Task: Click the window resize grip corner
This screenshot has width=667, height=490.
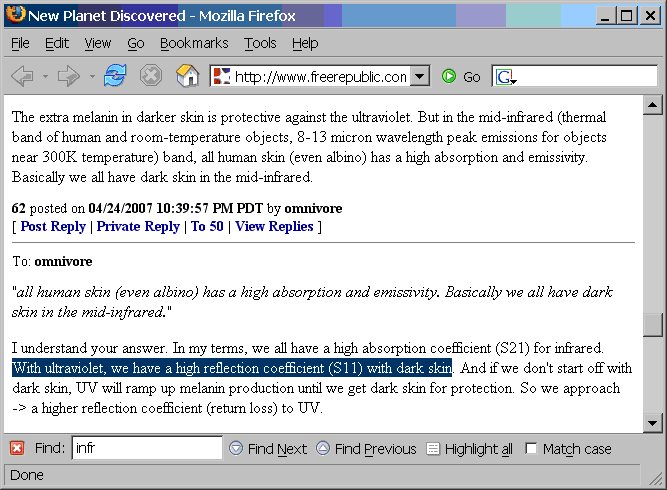Action: tap(656, 479)
